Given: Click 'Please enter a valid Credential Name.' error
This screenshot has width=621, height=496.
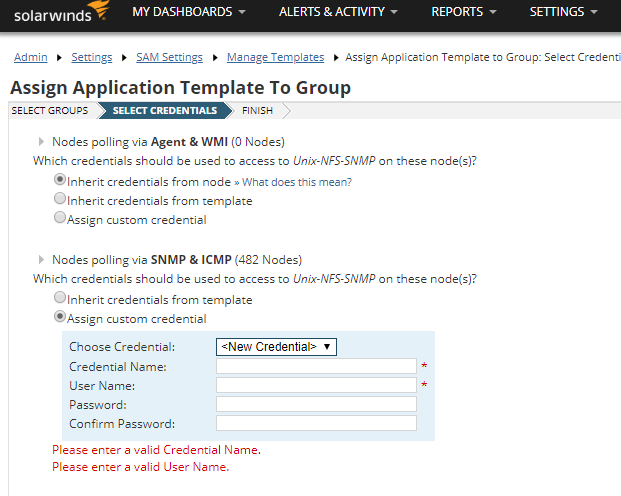Looking at the screenshot, I should click(156, 450).
